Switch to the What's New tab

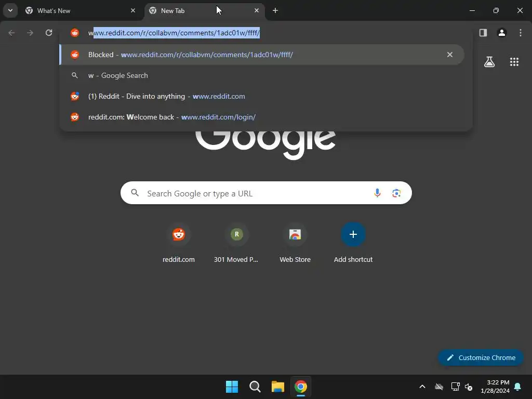pos(81,10)
